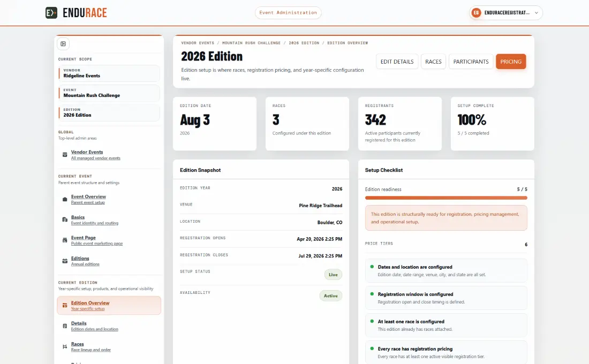Viewport: 589px width, 364px height.
Task: Open the Participants button
Action: click(x=471, y=62)
